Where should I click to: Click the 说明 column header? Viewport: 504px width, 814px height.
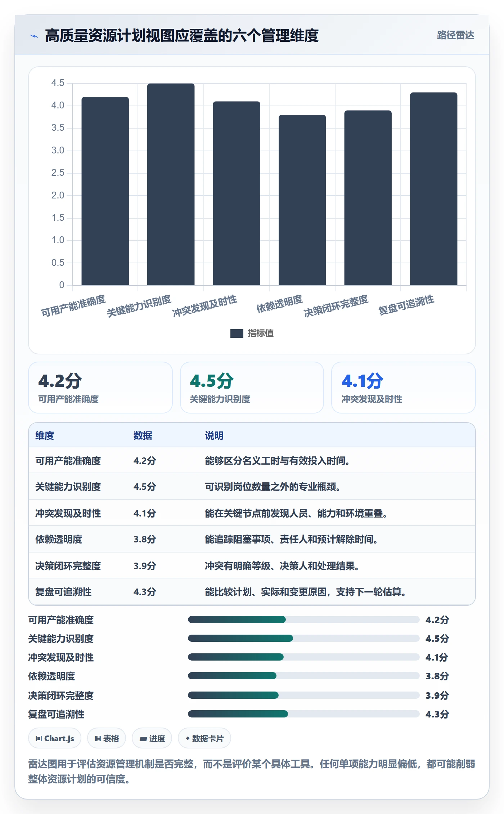(214, 435)
